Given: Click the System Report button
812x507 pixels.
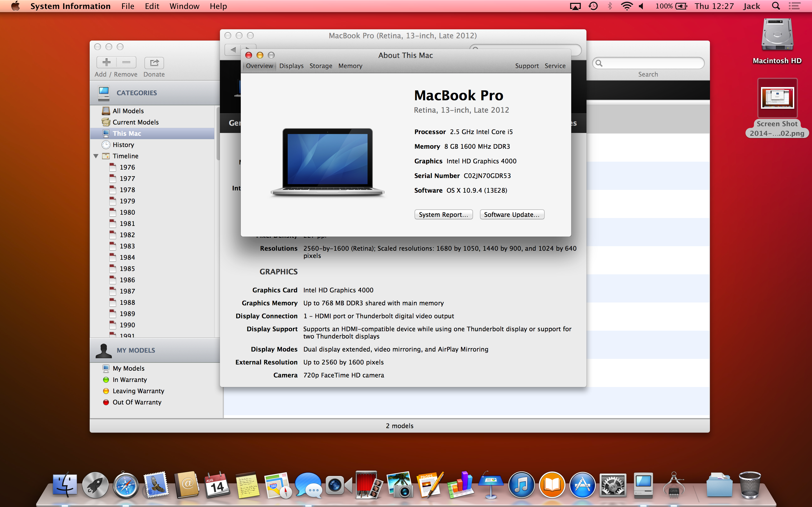Looking at the screenshot, I should click(x=443, y=215).
